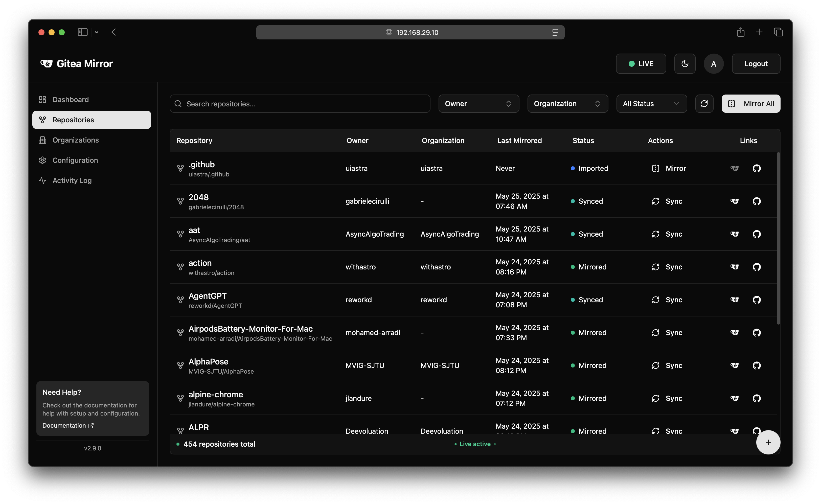Expand the All Status dropdown
Image resolution: width=821 pixels, height=504 pixels.
pos(651,104)
